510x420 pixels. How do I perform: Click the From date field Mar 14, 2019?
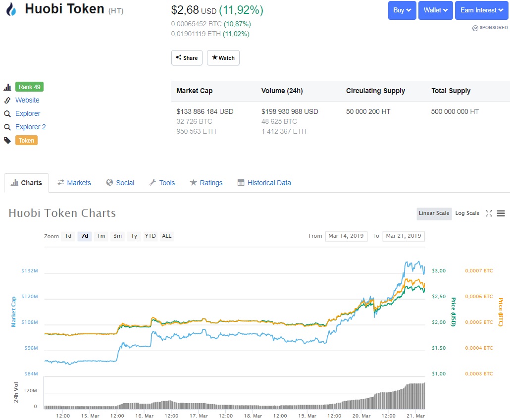point(346,236)
